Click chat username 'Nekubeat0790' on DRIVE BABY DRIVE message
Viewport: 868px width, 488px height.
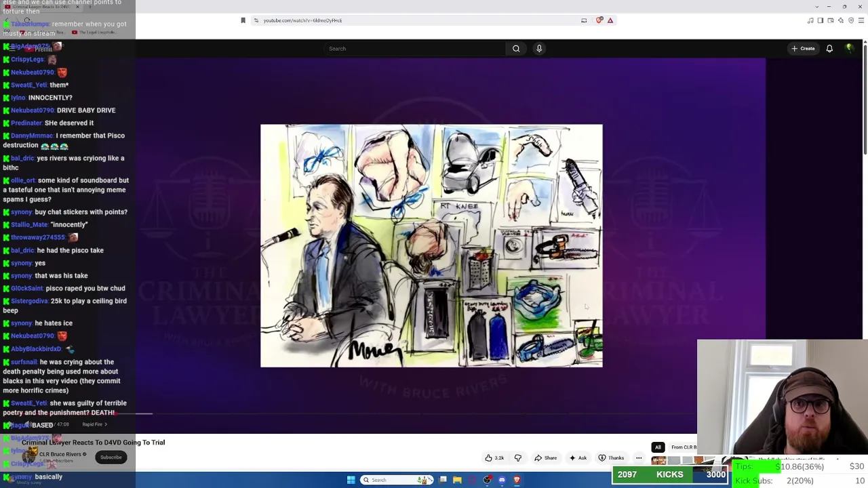(x=33, y=110)
